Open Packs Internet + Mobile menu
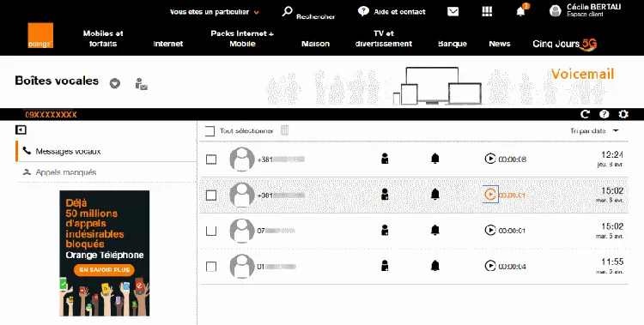The image size is (644, 325). click(242, 39)
